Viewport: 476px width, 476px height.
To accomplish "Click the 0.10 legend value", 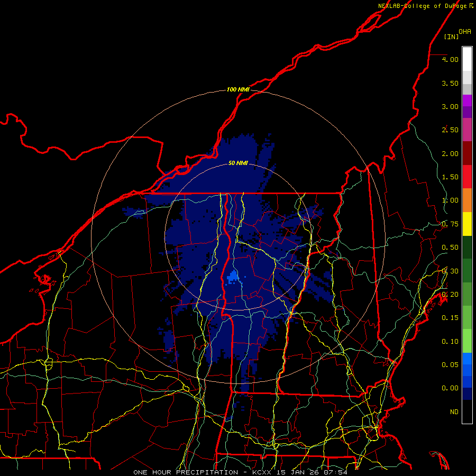I will (450, 342).
